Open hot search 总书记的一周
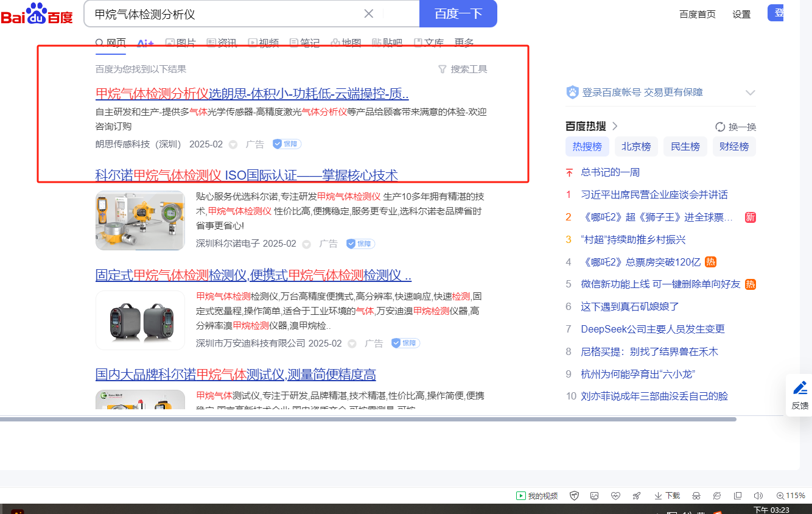Screen dimensions: 812x514 tap(611, 172)
